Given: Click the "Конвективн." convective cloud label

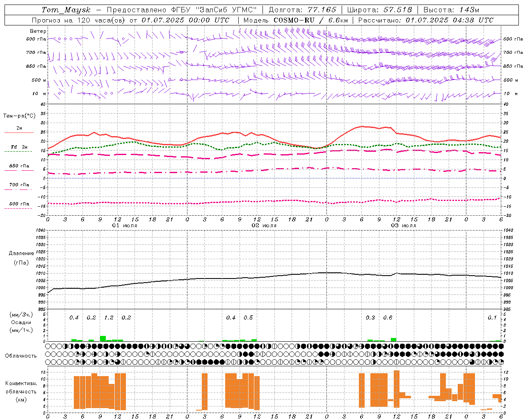Looking at the screenshot, I should [x=21, y=383].
